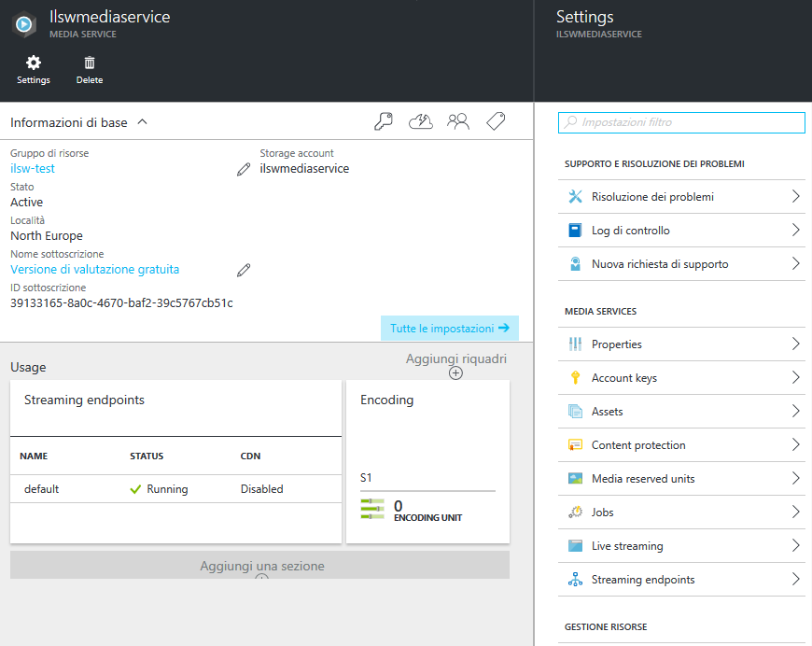Click the ilswmediaservice storage account value
Image resolution: width=812 pixels, height=646 pixels.
tap(304, 168)
